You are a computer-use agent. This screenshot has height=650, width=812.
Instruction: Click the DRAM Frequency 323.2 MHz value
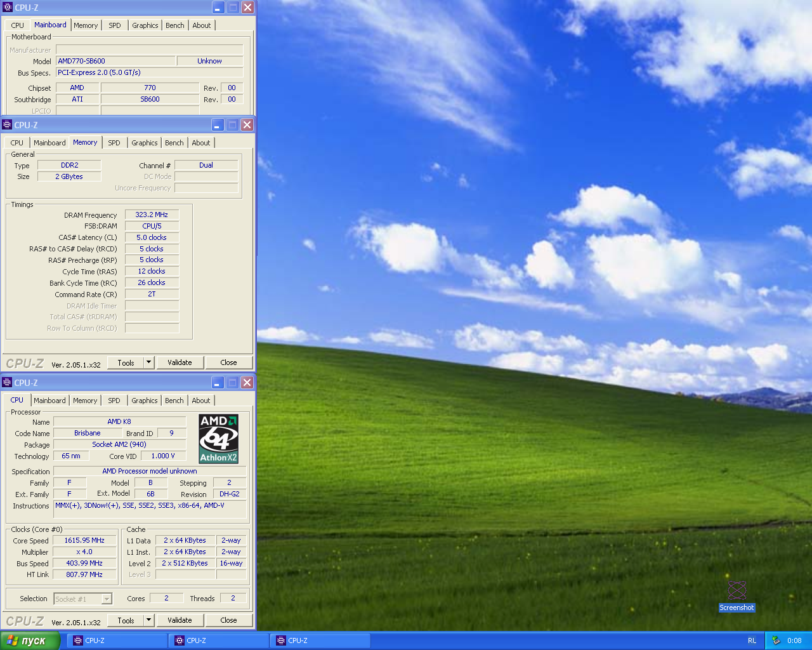click(152, 215)
